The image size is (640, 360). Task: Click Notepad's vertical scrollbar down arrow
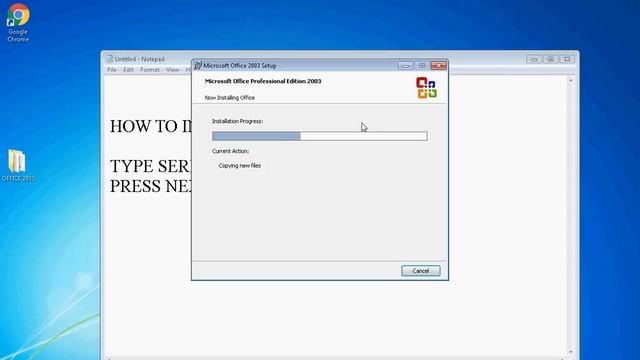(x=571, y=352)
